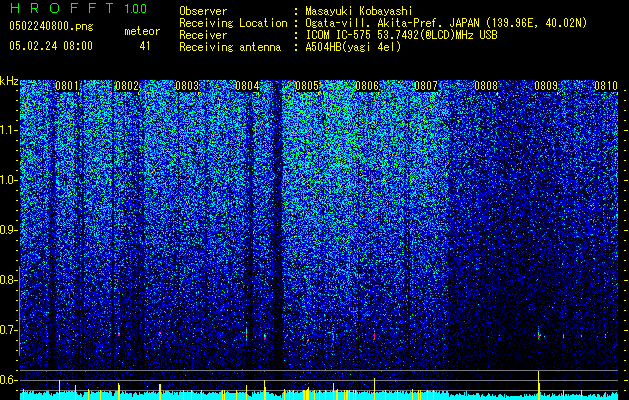The width and height of the screenshot is (629, 400).
Task: Click the tall yellow intensity spike near 0806
Action: 374,389
